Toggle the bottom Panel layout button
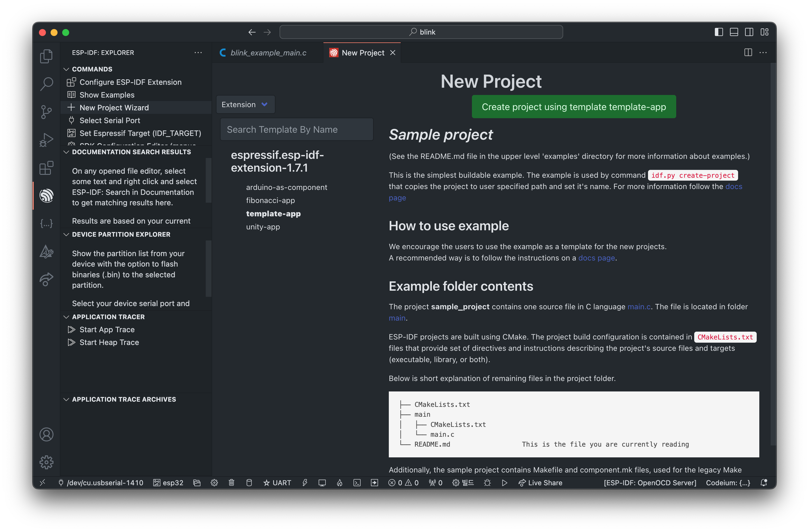809x532 pixels. pyautogui.click(x=734, y=32)
